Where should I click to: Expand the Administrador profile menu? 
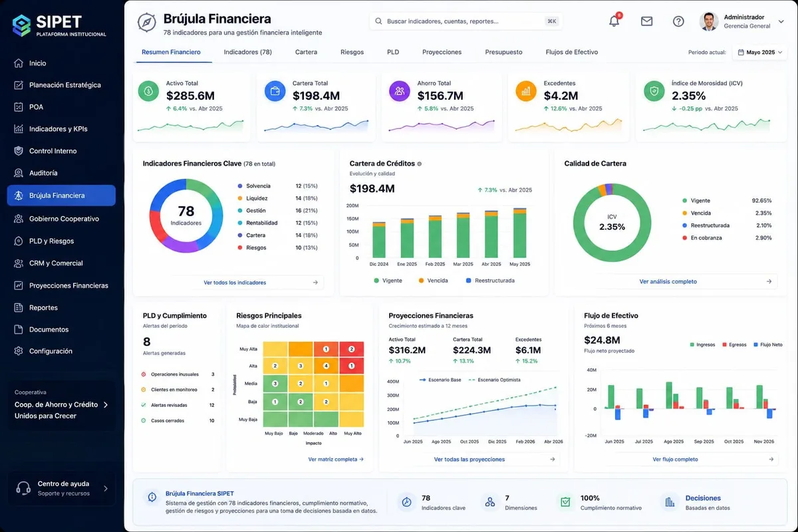point(737,21)
